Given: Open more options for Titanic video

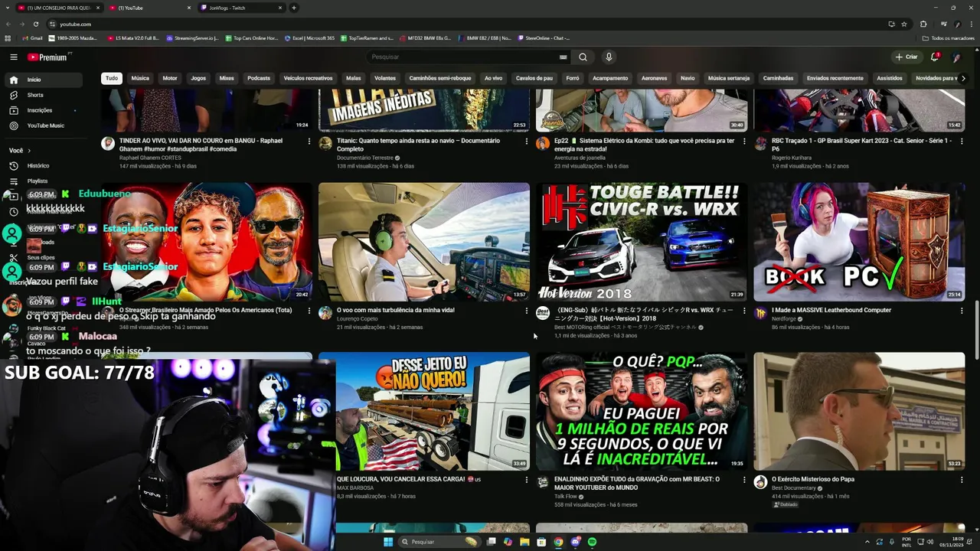Looking at the screenshot, I should click(527, 141).
